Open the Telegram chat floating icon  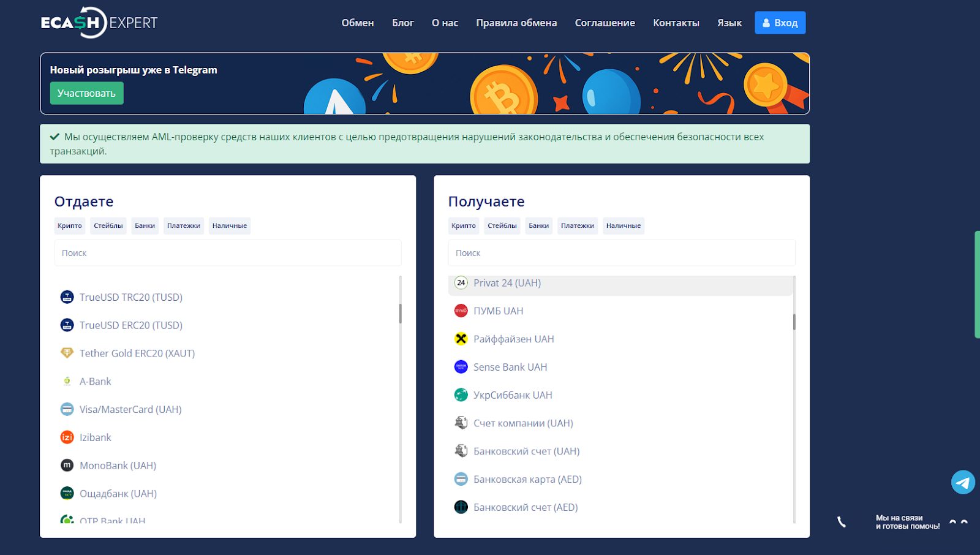point(963,482)
